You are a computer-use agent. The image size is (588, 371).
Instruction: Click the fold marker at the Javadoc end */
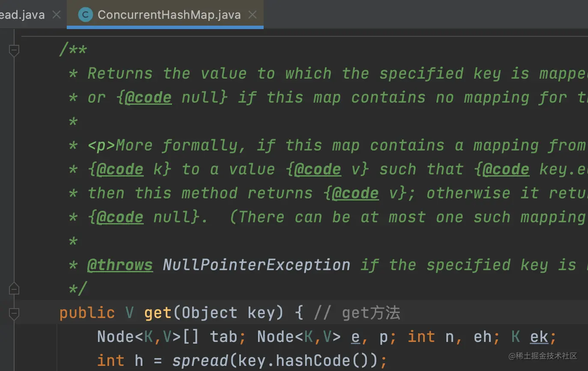[x=14, y=289]
